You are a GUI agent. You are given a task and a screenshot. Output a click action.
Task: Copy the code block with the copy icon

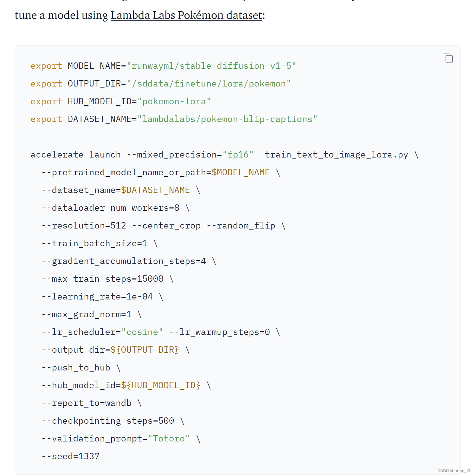[x=448, y=58]
